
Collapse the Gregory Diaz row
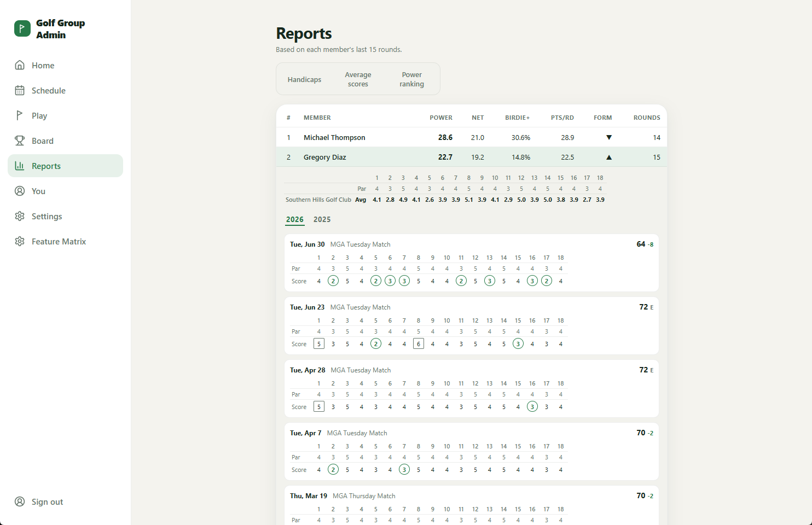(x=472, y=157)
